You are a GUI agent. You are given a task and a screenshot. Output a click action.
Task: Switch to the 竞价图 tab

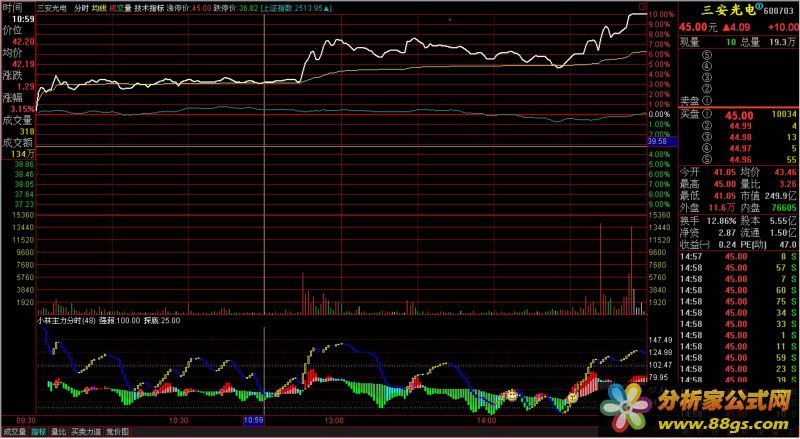coord(117,432)
